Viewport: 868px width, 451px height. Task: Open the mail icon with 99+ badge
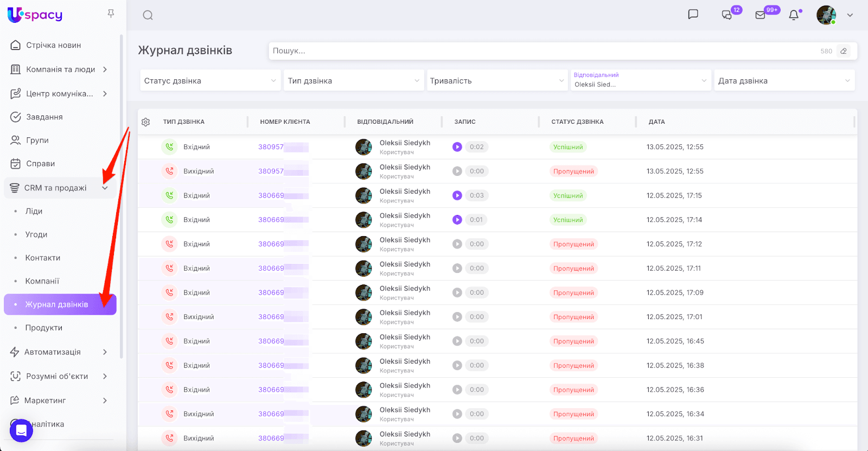click(761, 15)
